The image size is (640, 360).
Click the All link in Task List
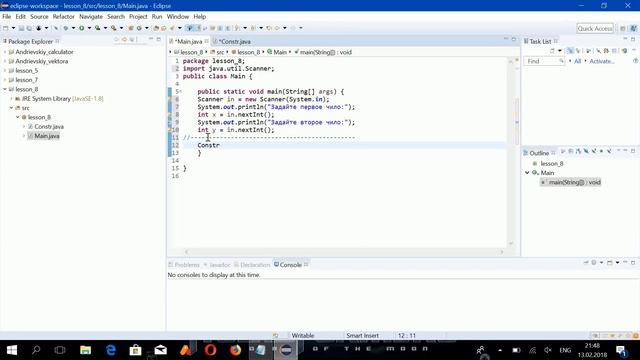[x=577, y=61]
